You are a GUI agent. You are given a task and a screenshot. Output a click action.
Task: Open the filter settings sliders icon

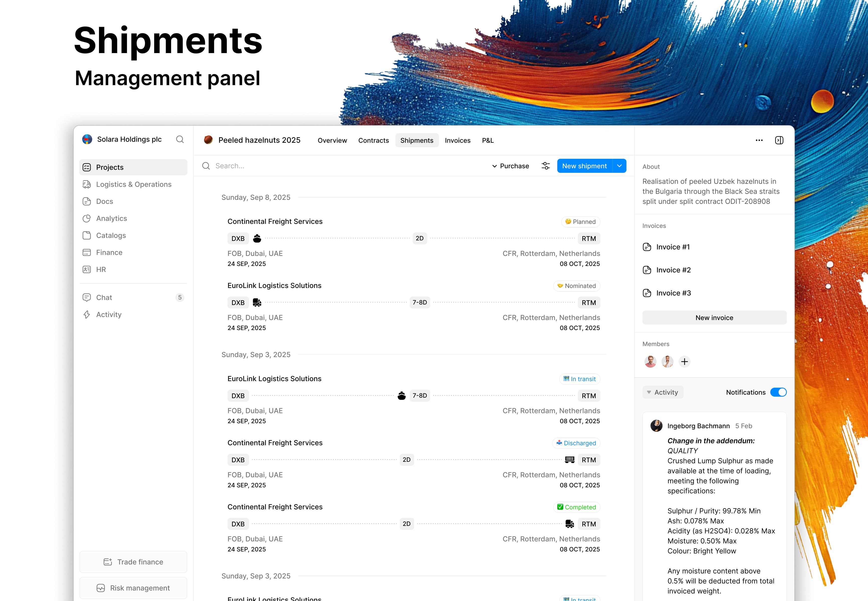pos(546,166)
